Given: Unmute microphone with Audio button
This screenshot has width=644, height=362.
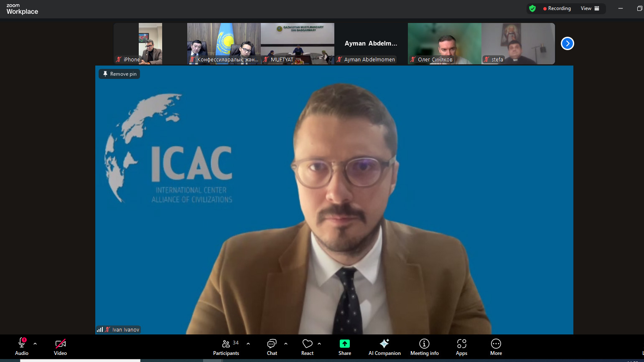Looking at the screenshot, I should click(22, 347).
